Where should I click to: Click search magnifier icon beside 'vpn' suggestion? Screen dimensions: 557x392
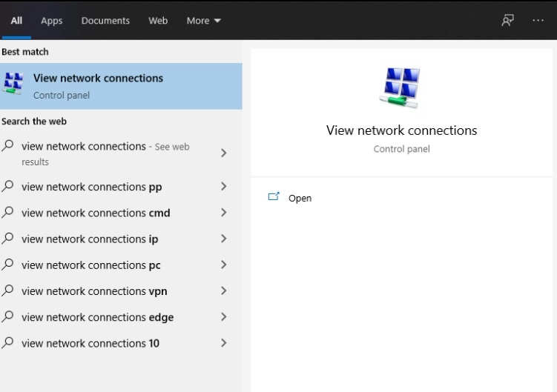pos(7,290)
